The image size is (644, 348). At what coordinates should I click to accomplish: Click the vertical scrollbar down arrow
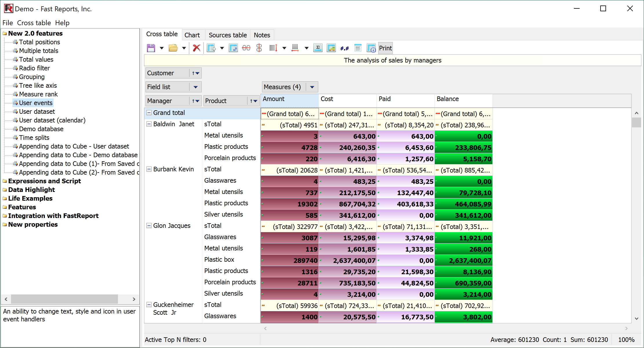pos(636,318)
